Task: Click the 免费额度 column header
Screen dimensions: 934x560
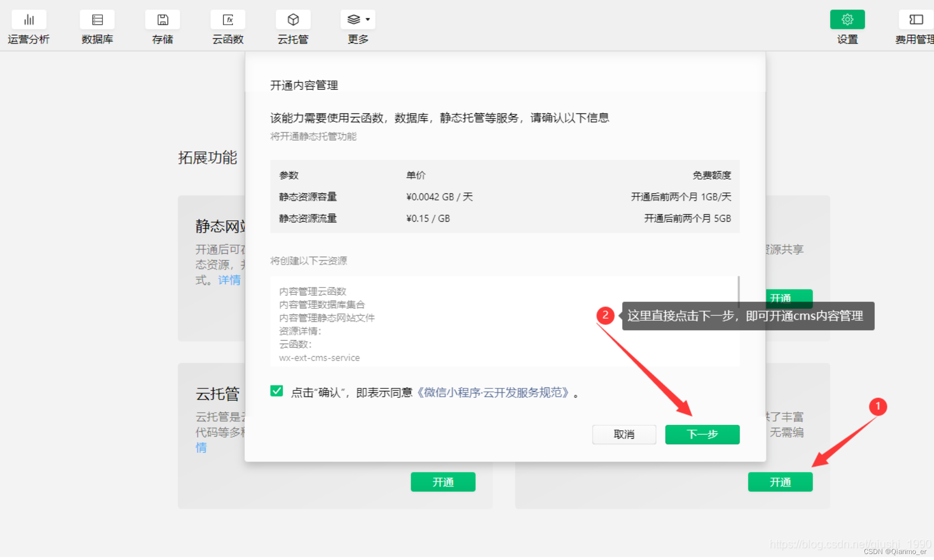Action: click(712, 175)
